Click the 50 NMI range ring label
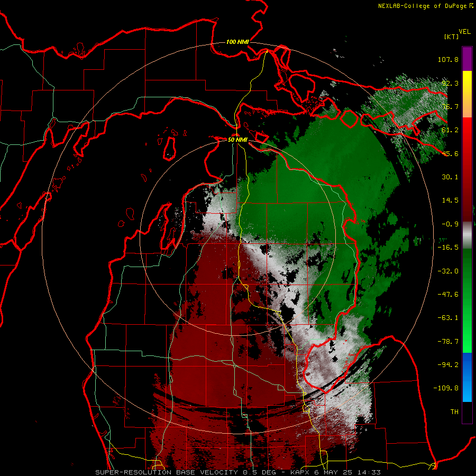This screenshot has width=476, height=476. [237, 140]
